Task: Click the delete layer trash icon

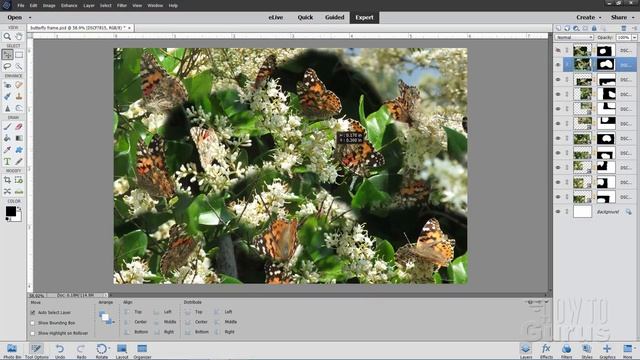Action: (x=624, y=28)
